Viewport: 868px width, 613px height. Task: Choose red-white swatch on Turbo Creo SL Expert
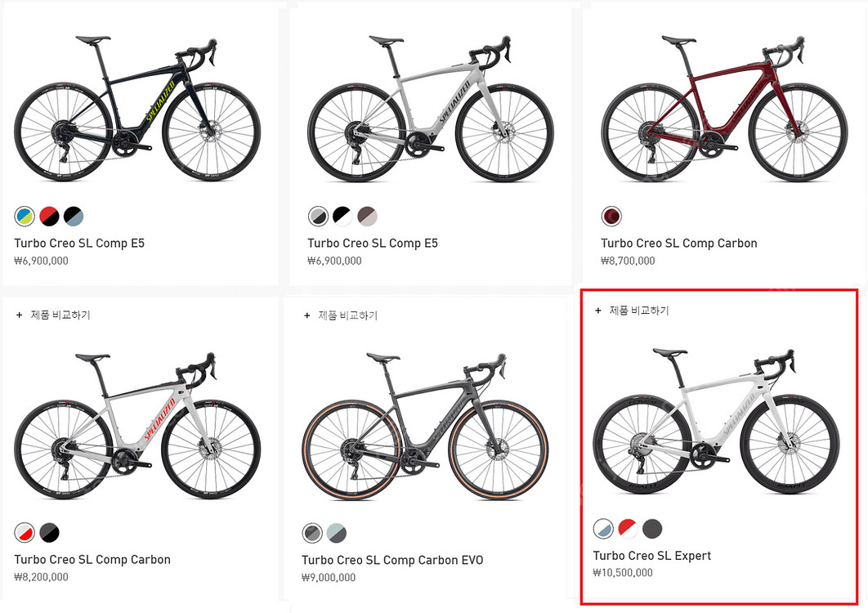click(x=628, y=529)
